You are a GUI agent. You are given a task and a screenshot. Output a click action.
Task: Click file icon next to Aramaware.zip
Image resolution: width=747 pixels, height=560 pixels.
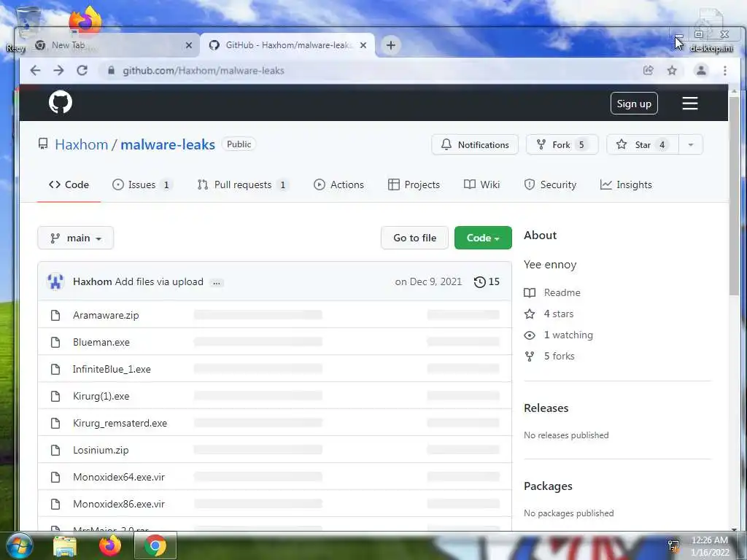(55, 315)
